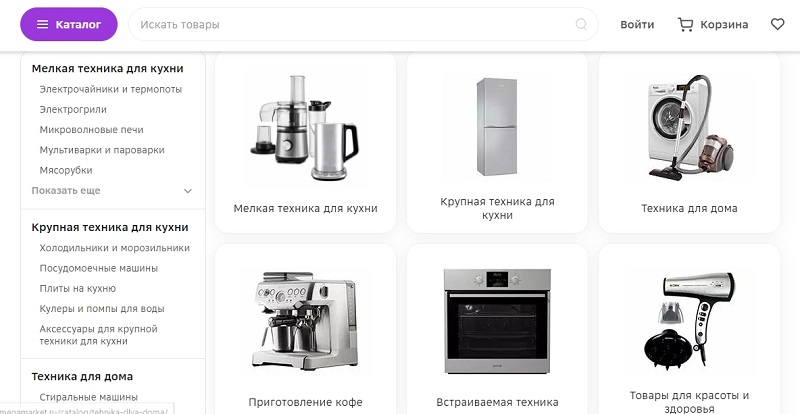This screenshot has width=800, height=414.
Task: Open Электрочайники и термопоты category
Action: coord(111,89)
